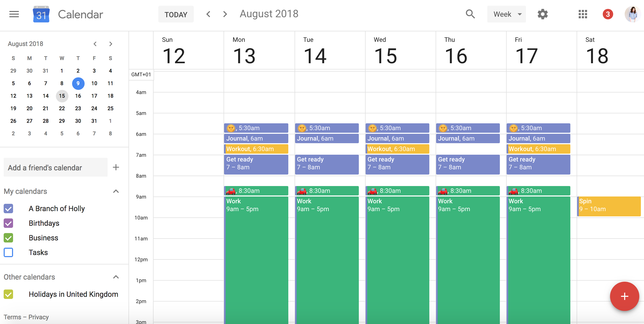Click Add a friend's calendar field
Screen dimensions: 644x324
[55, 167]
